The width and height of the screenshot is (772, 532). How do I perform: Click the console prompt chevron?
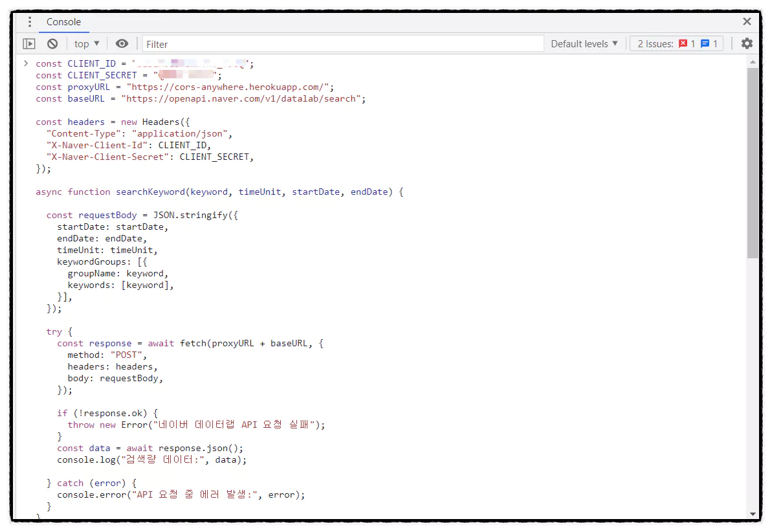tap(26, 63)
